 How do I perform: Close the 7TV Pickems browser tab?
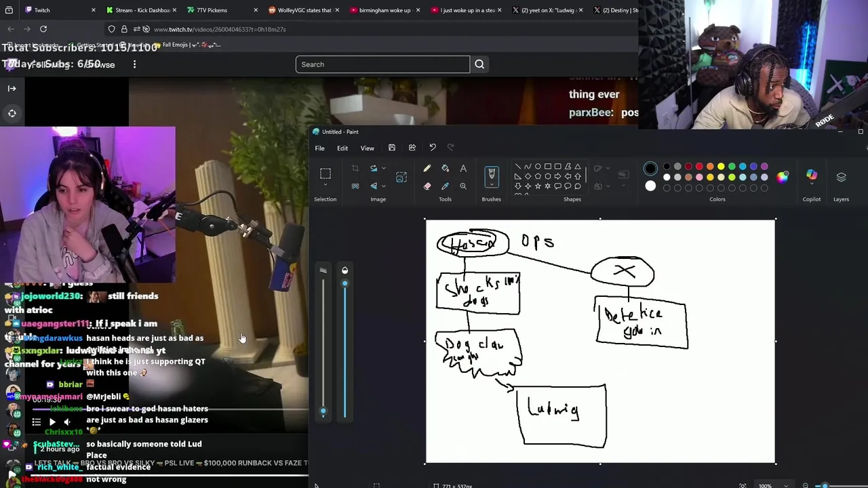(x=256, y=10)
